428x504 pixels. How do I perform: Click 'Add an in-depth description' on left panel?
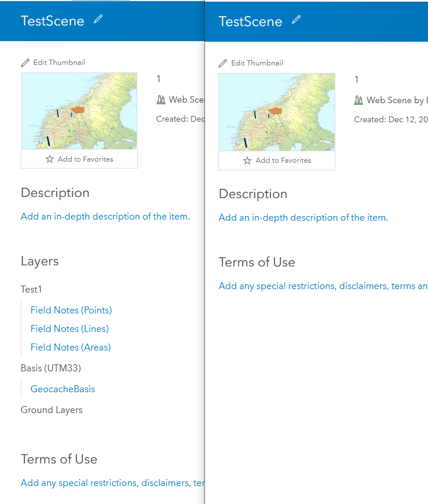(105, 216)
